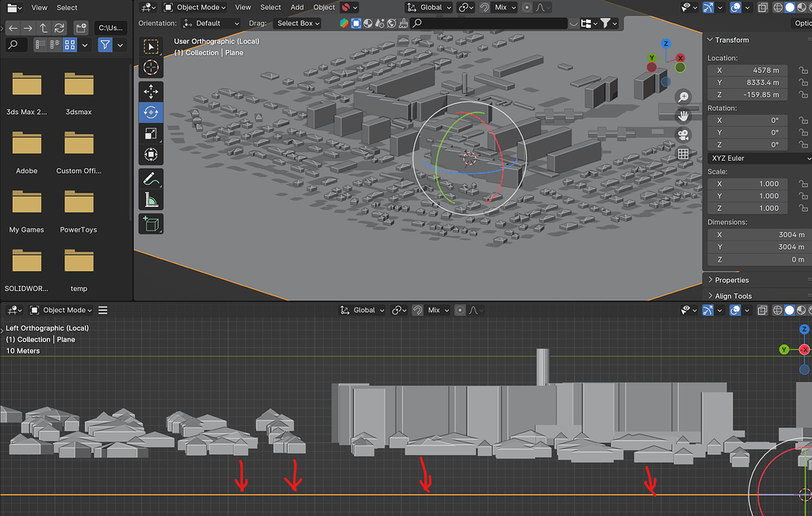Activate the Transform tool
812x516 pixels.
[x=151, y=155]
